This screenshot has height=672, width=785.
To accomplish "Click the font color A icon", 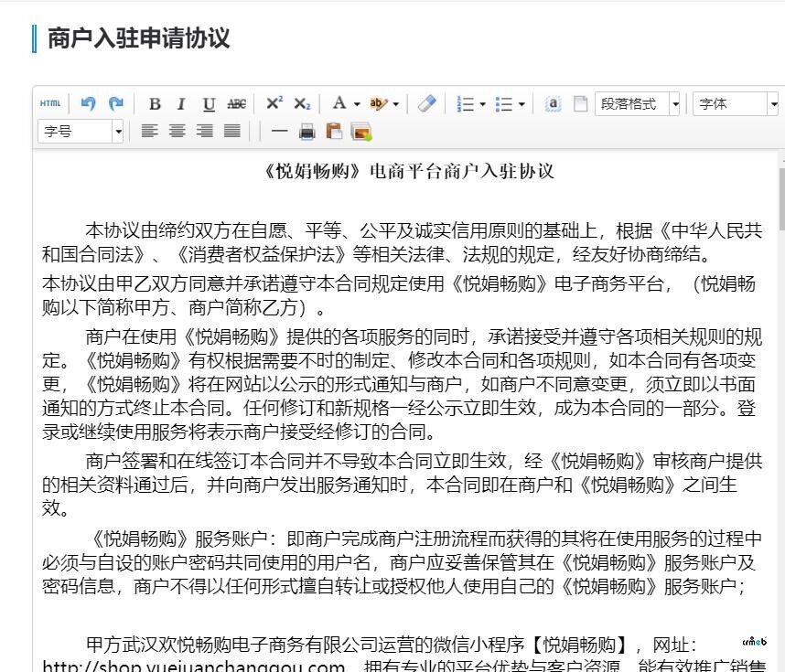I will [x=339, y=103].
